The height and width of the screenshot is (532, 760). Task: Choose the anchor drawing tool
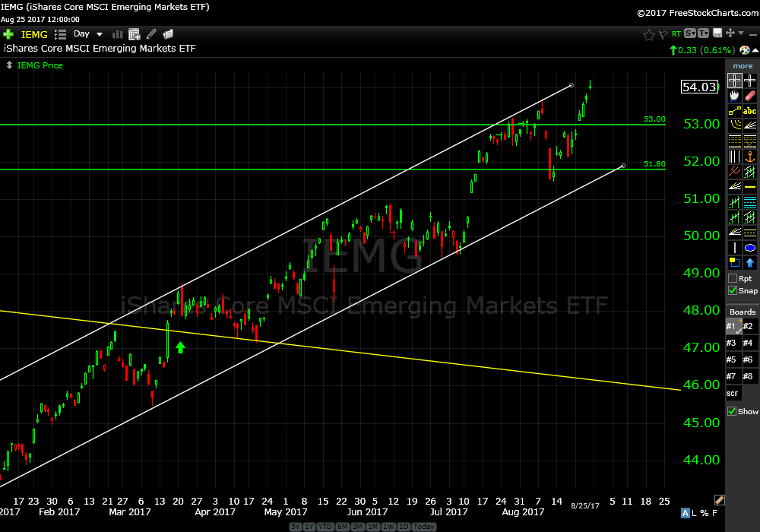[x=749, y=157]
